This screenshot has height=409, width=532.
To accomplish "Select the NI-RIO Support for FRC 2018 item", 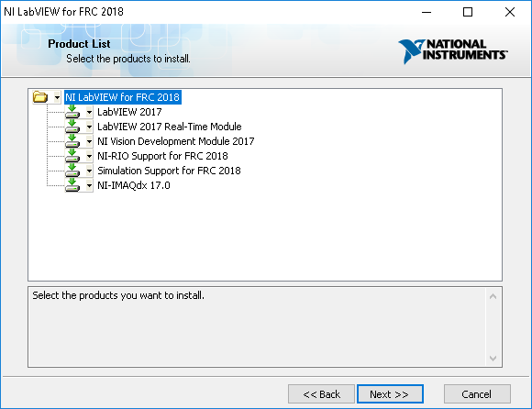I will [x=162, y=156].
